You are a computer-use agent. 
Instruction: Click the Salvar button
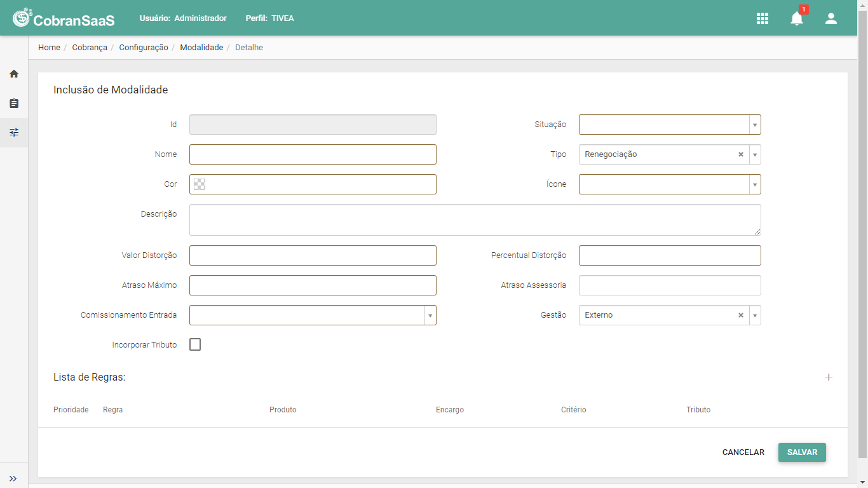(x=802, y=452)
